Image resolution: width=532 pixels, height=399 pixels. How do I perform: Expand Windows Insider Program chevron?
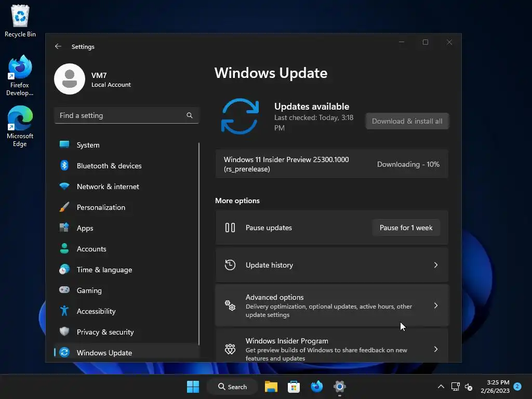[x=436, y=349]
